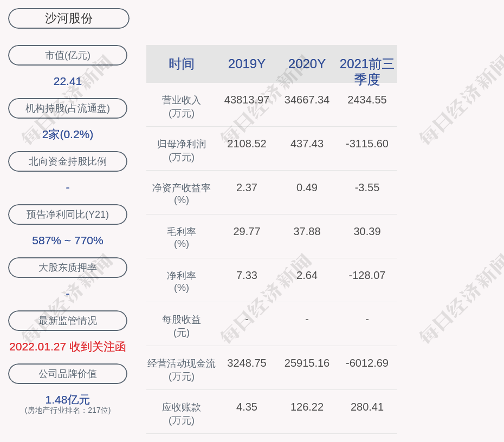Click the 净资产收益率(%) row label

coord(182,194)
